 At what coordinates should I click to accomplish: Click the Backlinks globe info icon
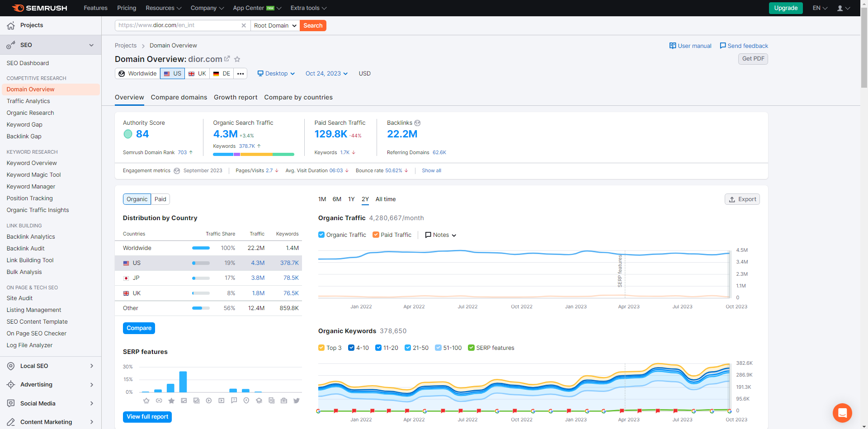[x=417, y=123]
